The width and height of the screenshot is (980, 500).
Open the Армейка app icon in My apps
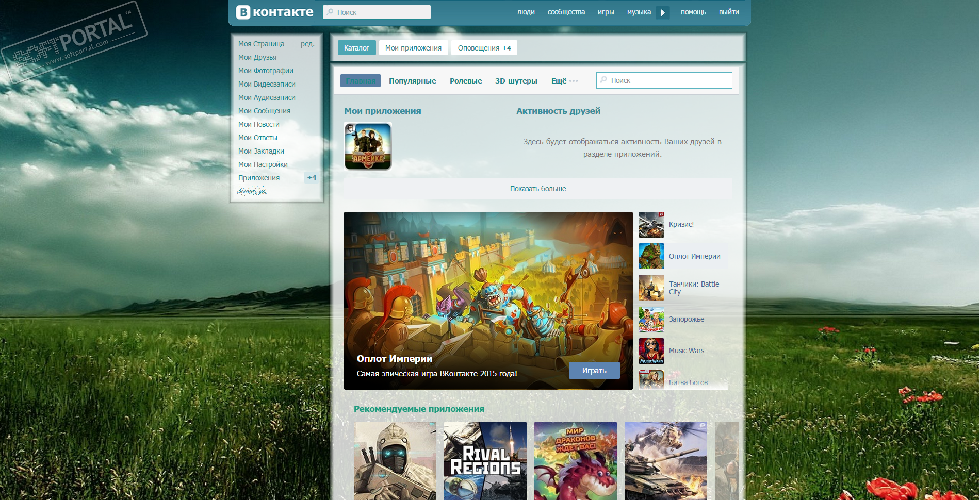coord(368,146)
